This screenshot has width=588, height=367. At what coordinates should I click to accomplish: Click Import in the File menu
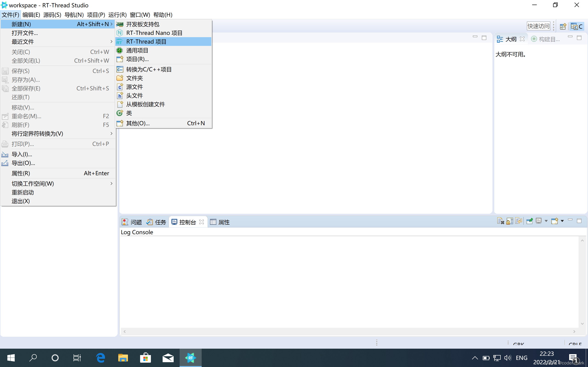pyautogui.click(x=22, y=154)
